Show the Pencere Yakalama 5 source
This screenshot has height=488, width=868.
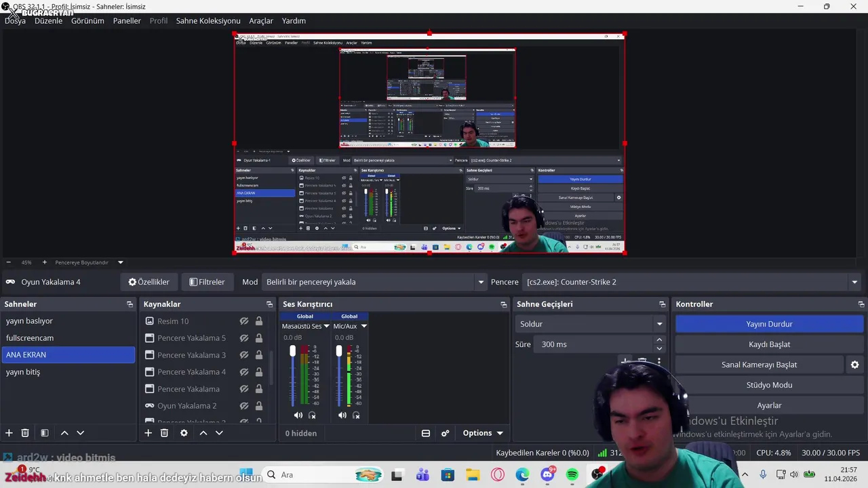(244, 338)
